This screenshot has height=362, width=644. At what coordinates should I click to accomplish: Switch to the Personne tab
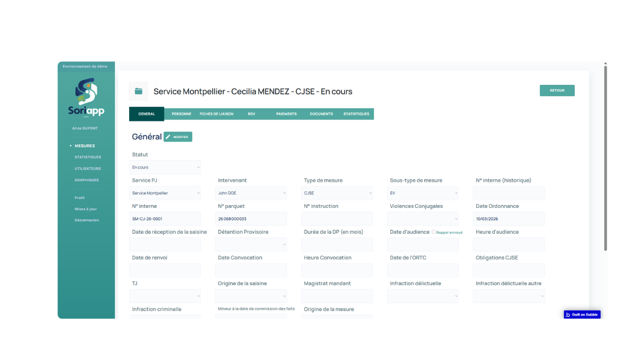point(182,114)
